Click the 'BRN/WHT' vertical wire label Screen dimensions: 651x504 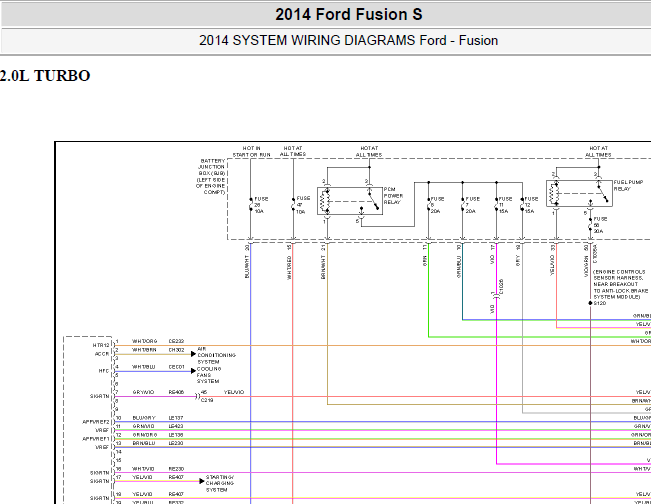click(323, 267)
